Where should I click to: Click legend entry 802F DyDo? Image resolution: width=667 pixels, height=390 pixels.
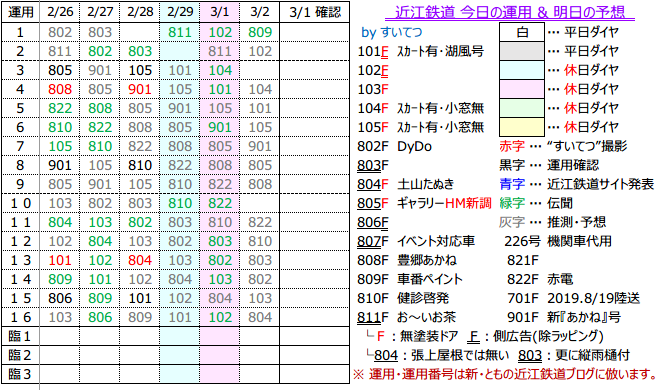[394, 146]
